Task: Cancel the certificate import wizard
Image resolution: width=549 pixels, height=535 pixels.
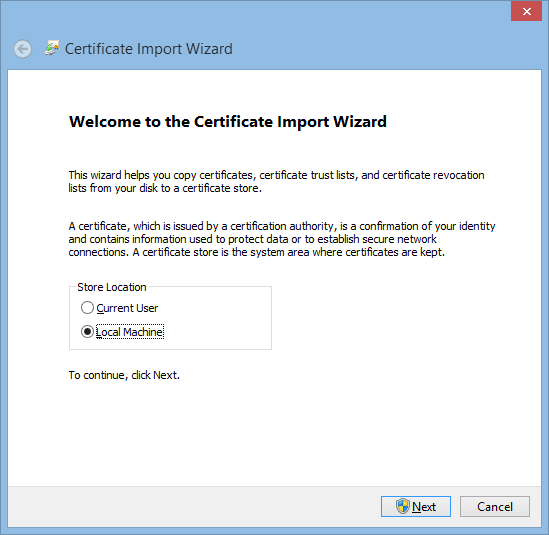Action: (x=494, y=506)
